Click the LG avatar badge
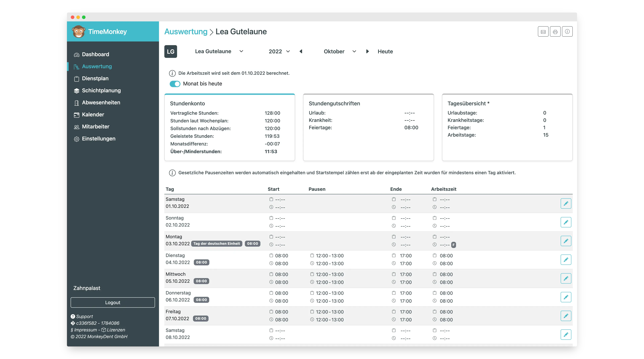Screen dimensions: 644x359 tap(171, 52)
